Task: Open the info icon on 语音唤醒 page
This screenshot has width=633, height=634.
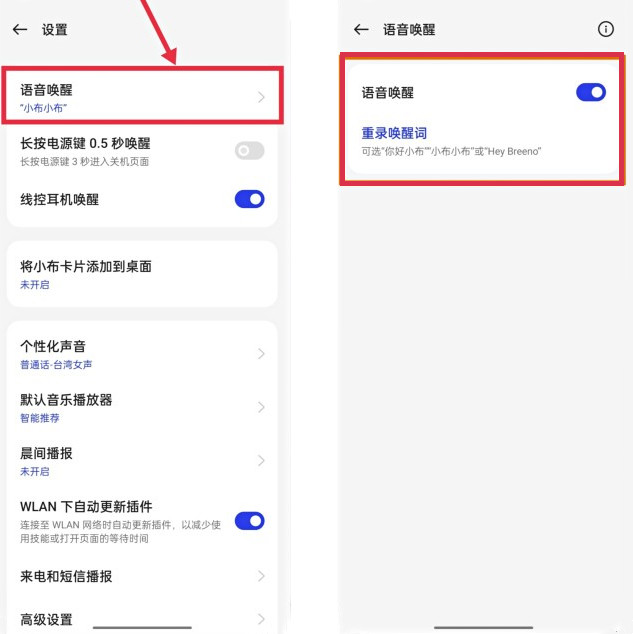Action: [605, 29]
